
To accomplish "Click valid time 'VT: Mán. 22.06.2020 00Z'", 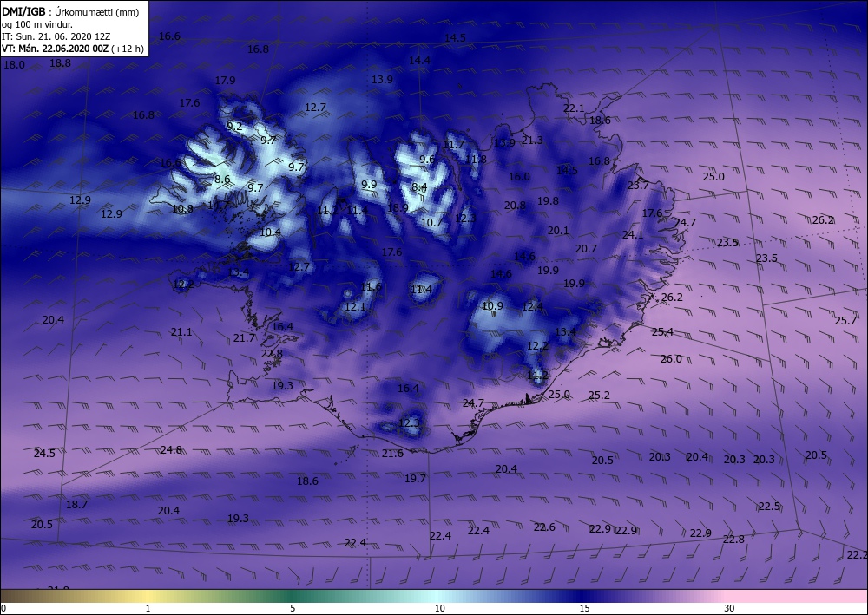I will coord(56,49).
